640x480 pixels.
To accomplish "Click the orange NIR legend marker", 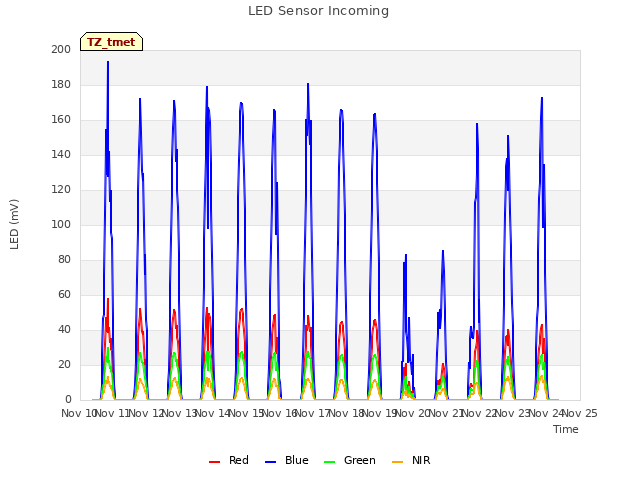I will (x=398, y=462).
